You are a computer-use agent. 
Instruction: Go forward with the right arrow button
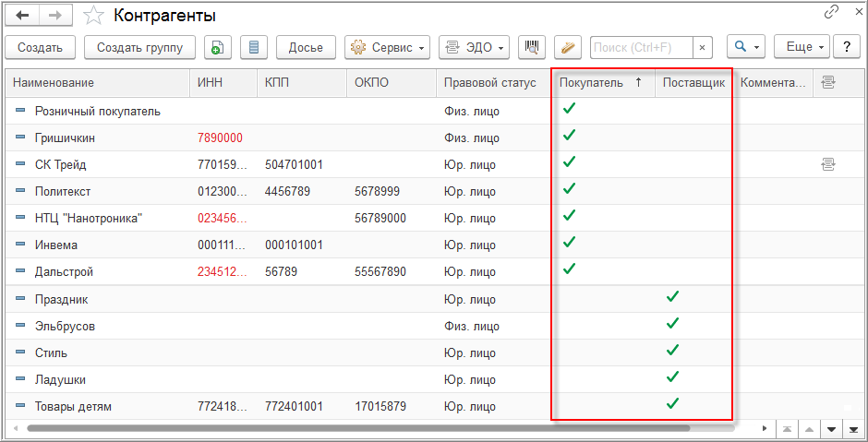click(x=57, y=16)
